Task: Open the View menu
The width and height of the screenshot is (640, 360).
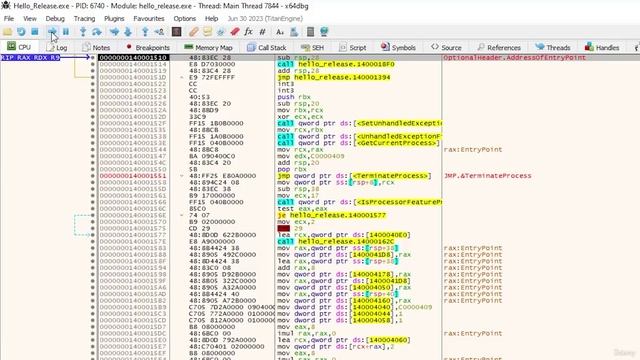Action: pyautogui.click(x=30, y=19)
